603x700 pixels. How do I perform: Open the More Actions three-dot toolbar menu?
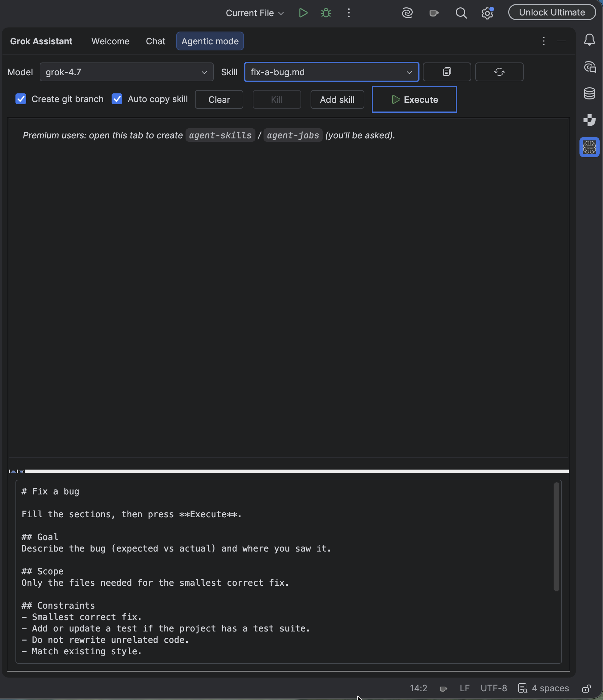[x=349, y=13]
